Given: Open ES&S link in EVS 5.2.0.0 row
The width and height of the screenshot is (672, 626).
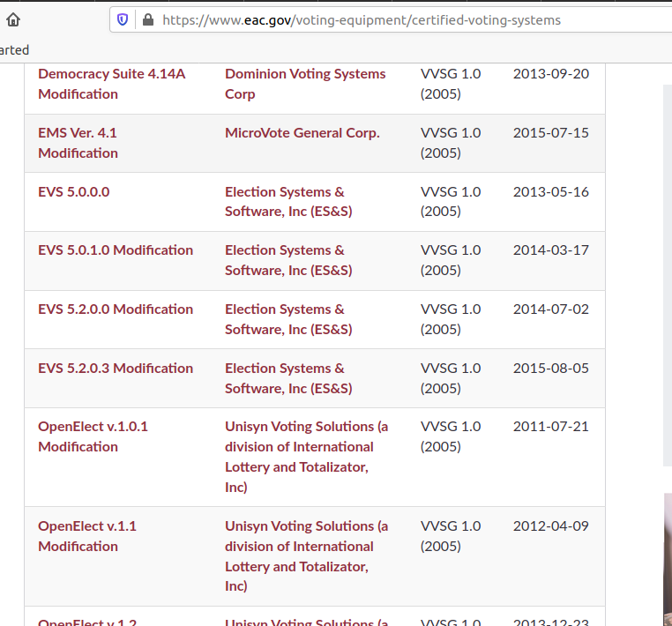Looking at the screenshot, I should click(288, 319).
